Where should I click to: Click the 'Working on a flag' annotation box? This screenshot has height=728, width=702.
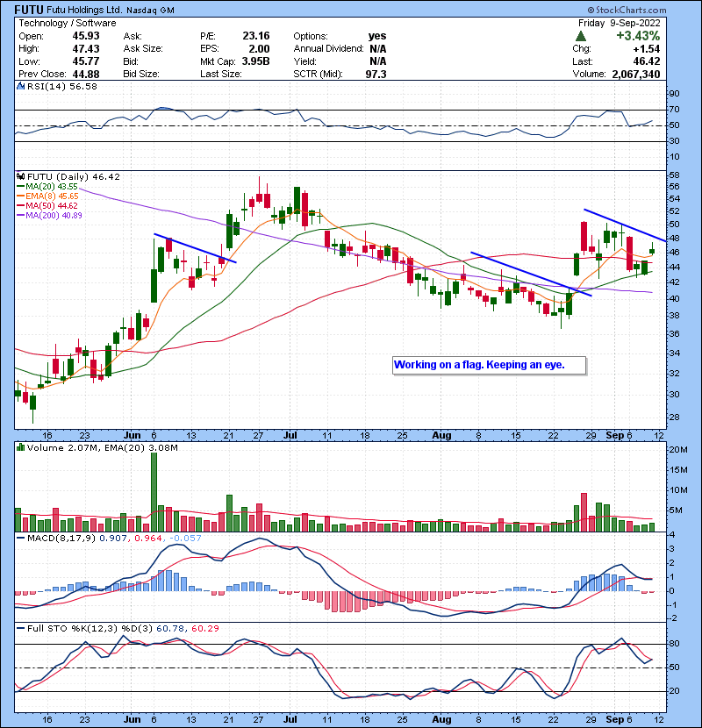pos(490,365)
